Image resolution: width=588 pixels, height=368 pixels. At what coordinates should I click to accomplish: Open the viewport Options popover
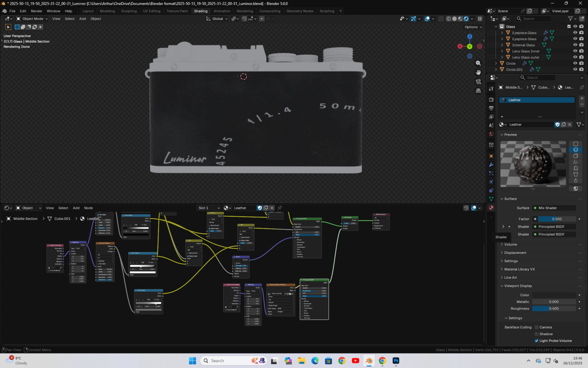click(x=473, y=27)
